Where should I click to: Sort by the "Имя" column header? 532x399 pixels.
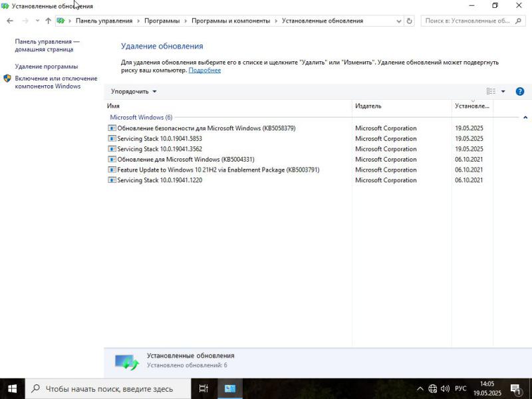(228, 106)
